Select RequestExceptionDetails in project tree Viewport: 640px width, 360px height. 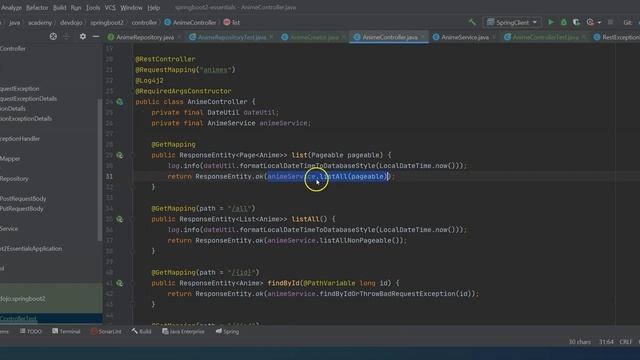[x=29, y=99]
